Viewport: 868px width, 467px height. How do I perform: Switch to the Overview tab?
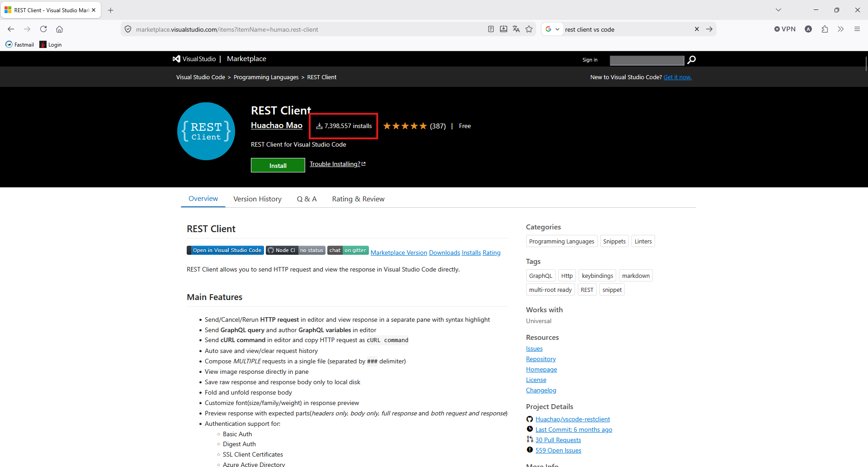coord(203,199)
